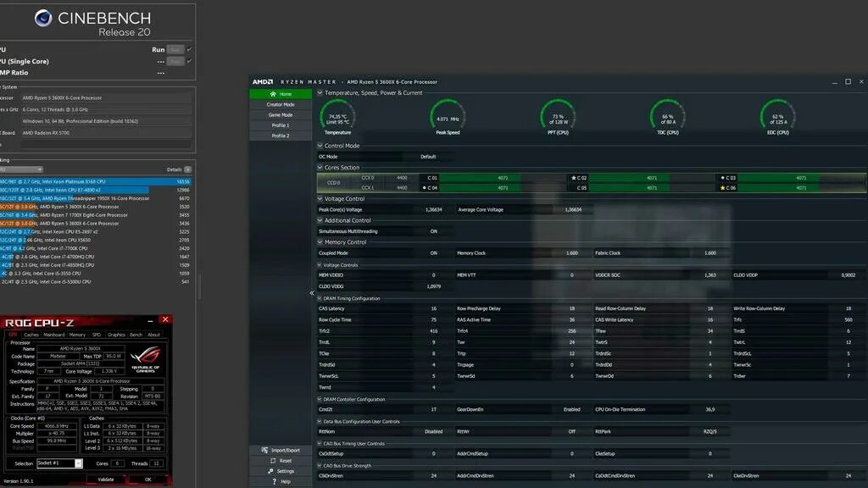This screenshot has width=868, height=488.
Task: Click the Temperature gauge dial in Ryzen Master
Action: (337, 116)
